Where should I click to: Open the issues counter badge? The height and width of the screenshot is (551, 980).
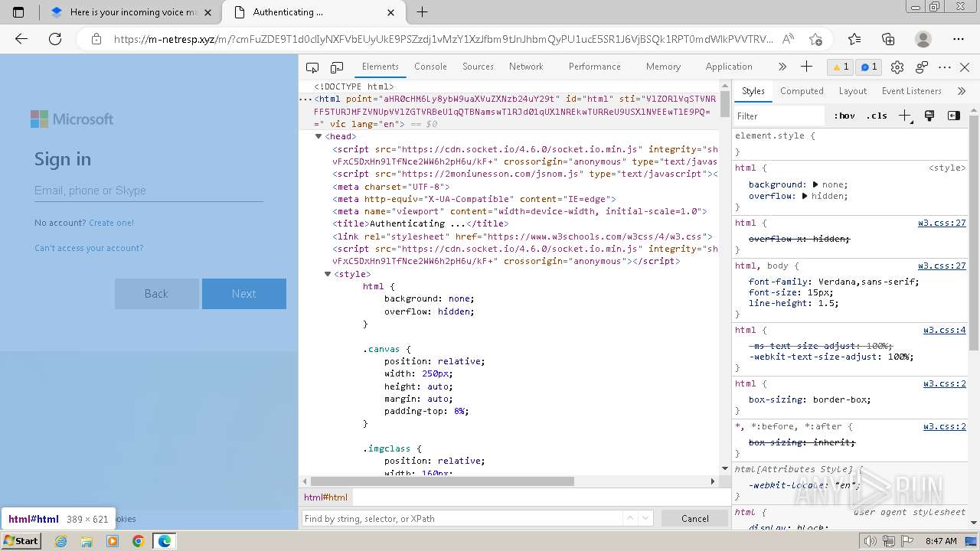(869, 67)
